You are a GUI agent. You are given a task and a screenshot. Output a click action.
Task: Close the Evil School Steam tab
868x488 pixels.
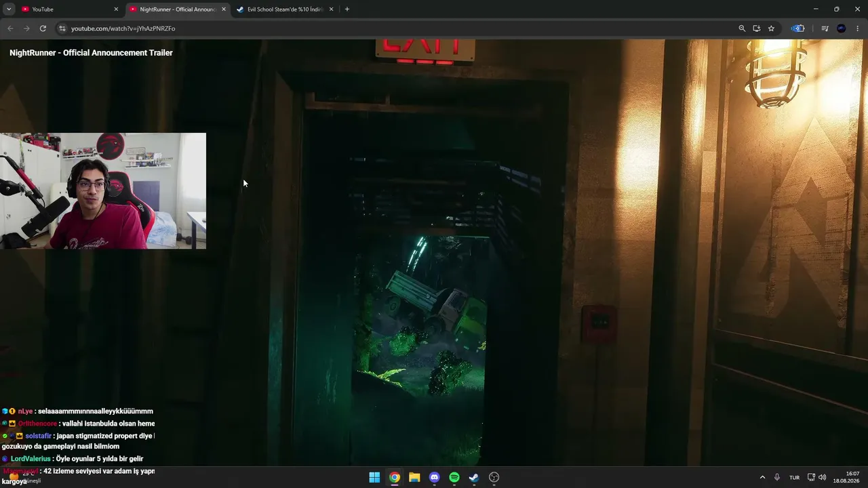(331, 9)
